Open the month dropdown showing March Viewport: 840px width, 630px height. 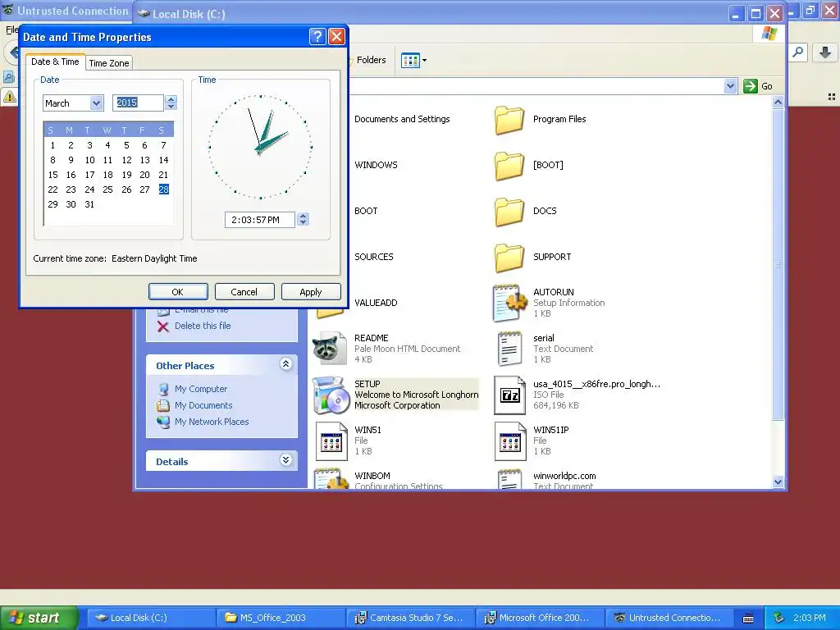(97, 103)
